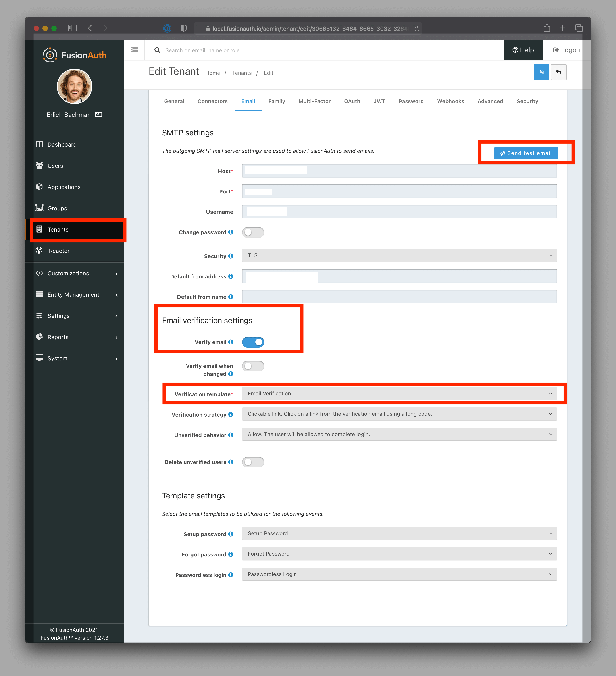616x676 pixels.
Task: Click info icon beside Verify email
Action: click(x=231, y=342)
